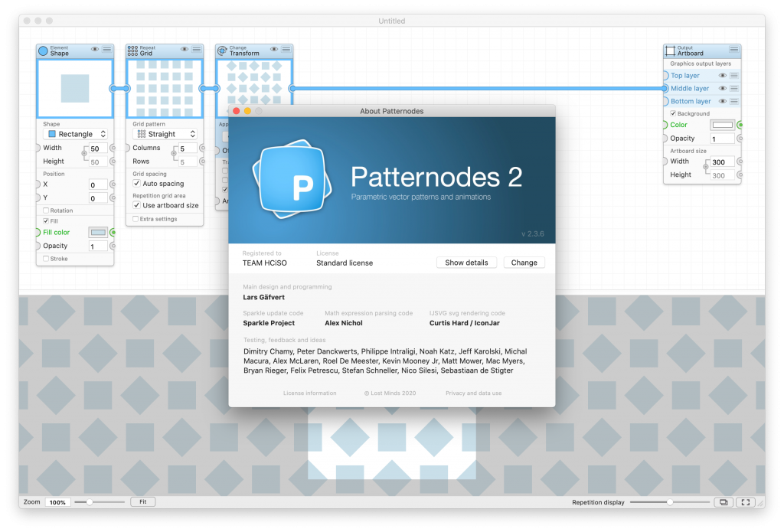Uncheck the Background checkbox

tap(673, 113)
